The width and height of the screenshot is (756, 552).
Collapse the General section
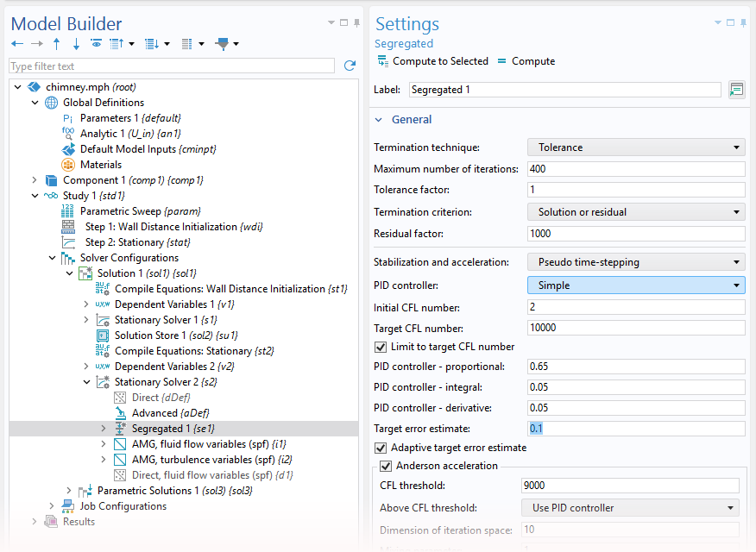[379, 120]
